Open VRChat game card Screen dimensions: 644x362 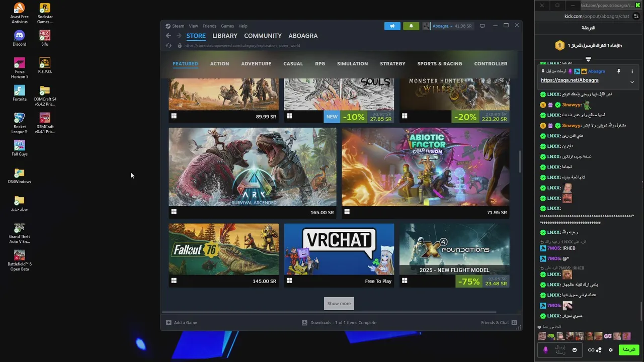(x=339, y=255)
